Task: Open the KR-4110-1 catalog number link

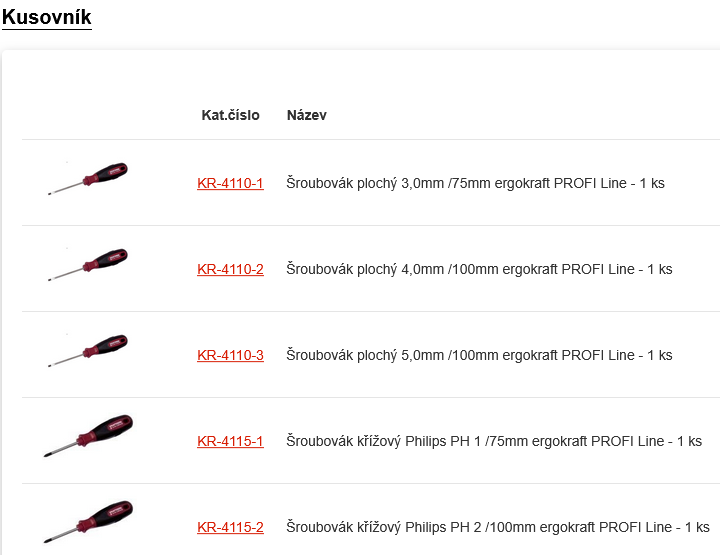Action: pos(230,184)
